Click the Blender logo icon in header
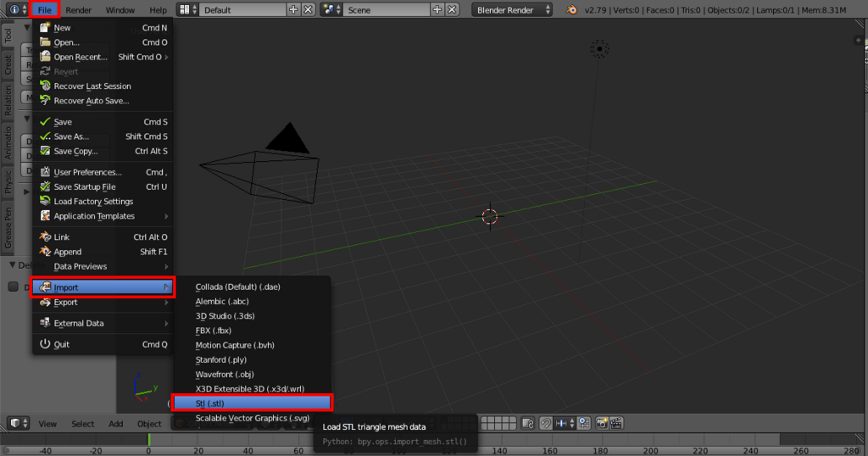Screen dimensions: 868x456 (572, 9)
